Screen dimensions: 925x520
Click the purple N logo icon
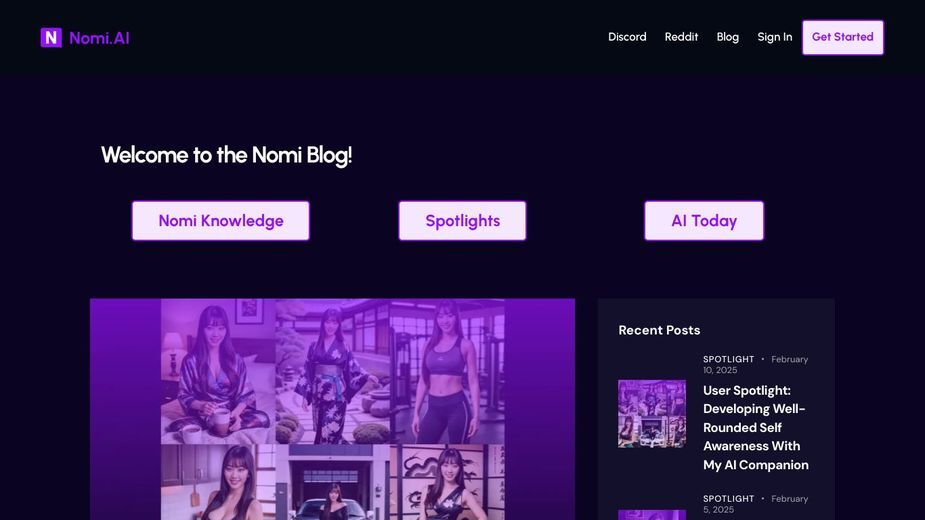tap(51, 38)
